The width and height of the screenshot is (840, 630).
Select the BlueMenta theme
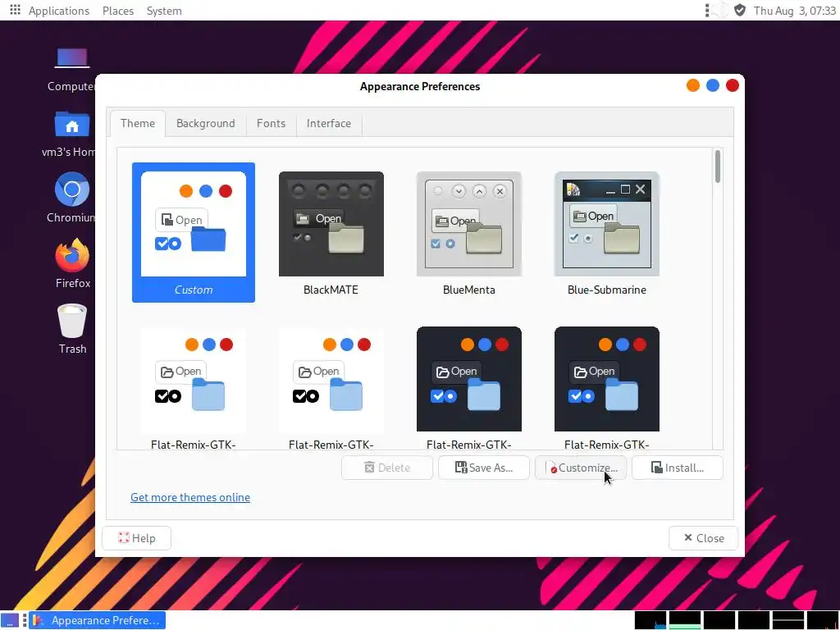468,232
